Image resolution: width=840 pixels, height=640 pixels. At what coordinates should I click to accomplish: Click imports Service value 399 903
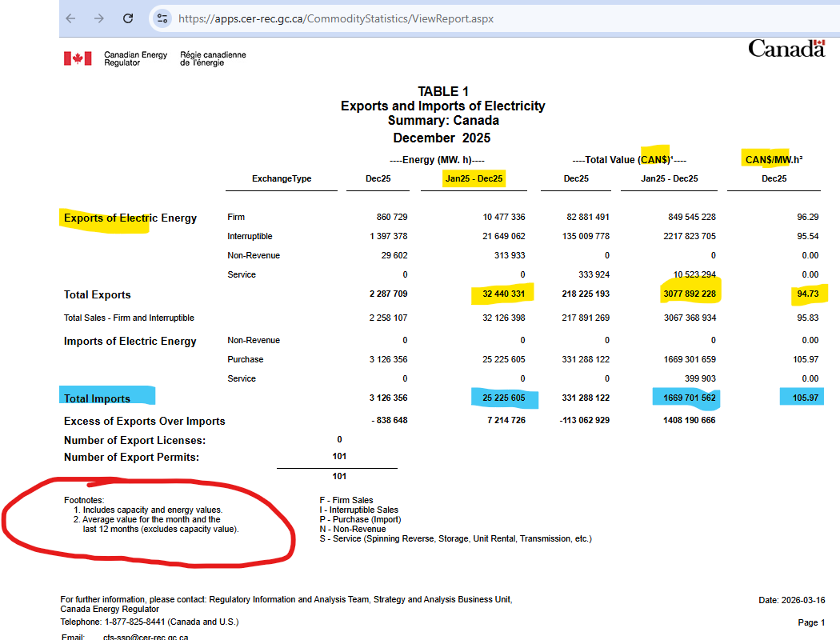pyautogui.click(x=700, y=378)
